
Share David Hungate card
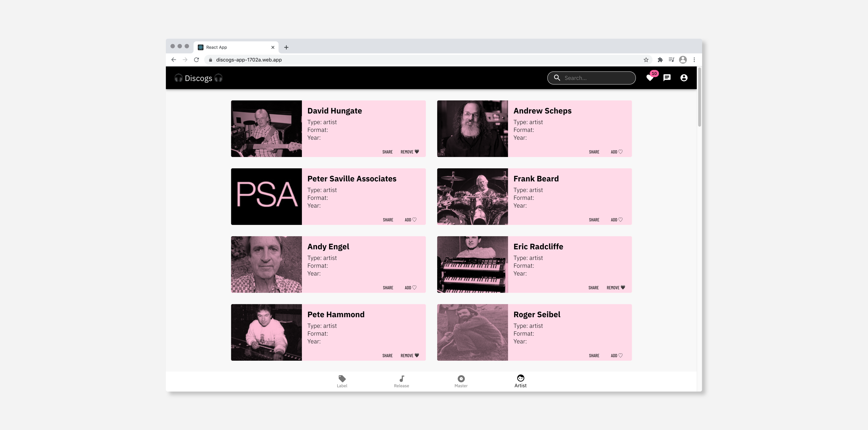(387, 152)
